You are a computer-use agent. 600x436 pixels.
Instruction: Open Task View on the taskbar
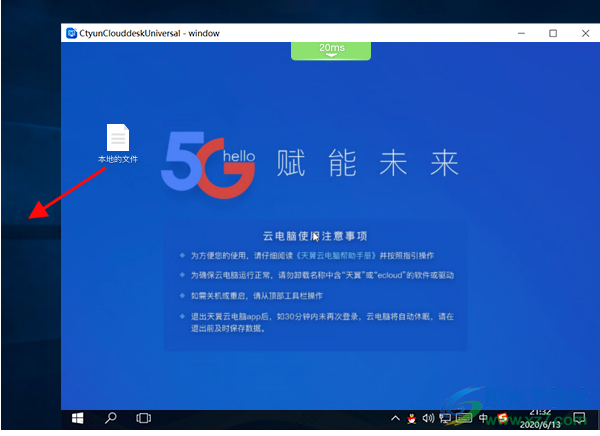point(143,418)
